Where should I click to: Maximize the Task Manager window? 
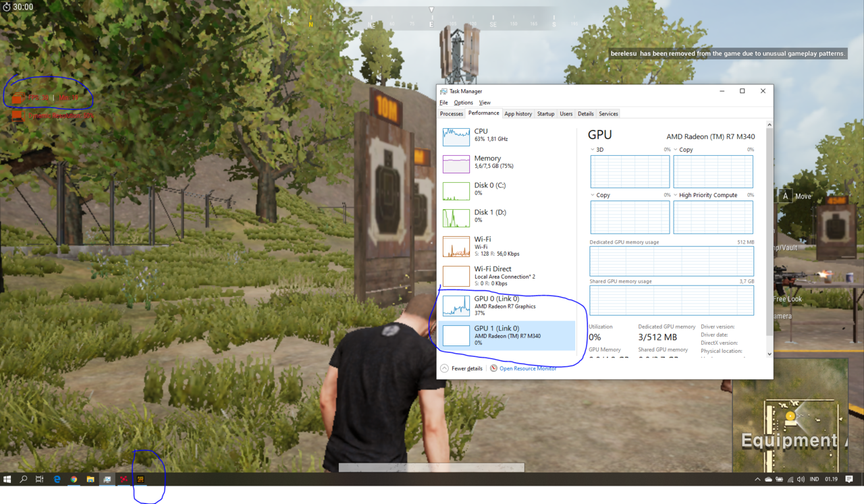coord(742,91)
